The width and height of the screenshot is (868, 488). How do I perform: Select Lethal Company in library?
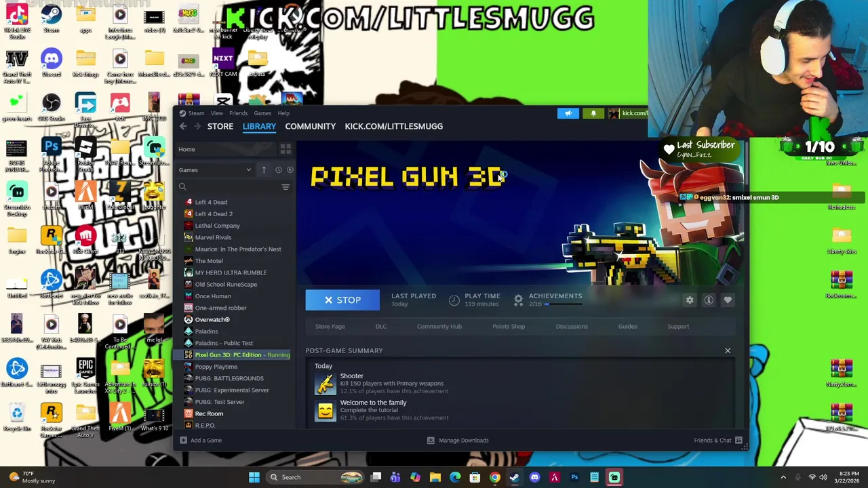217,226
